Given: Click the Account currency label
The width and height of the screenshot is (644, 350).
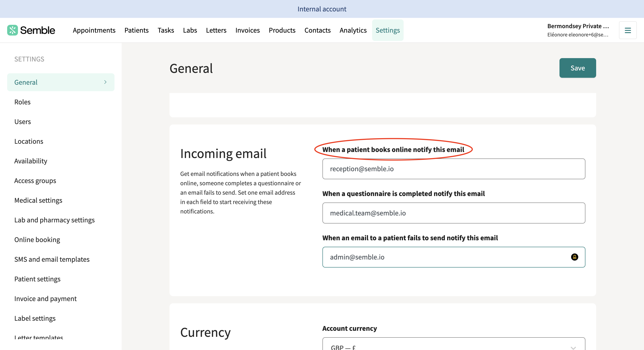Looking at the screenshot, I should [350, 328].
